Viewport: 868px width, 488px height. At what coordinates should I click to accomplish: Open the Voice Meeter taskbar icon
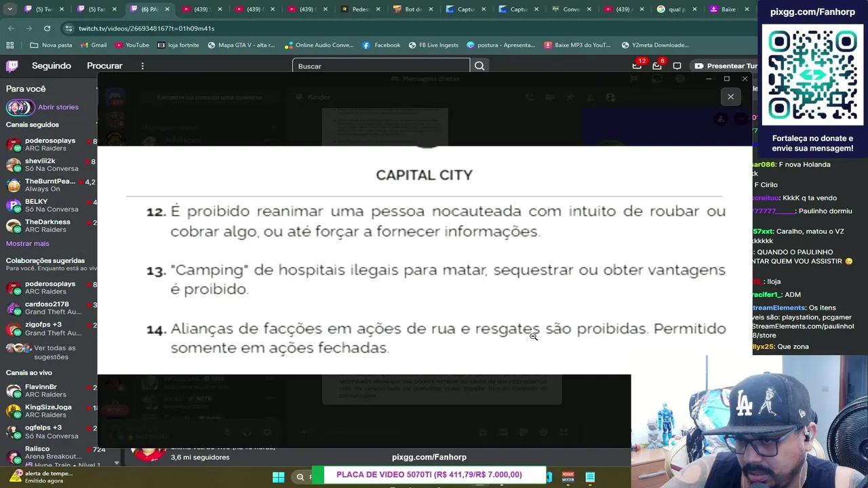click(568, 477)
